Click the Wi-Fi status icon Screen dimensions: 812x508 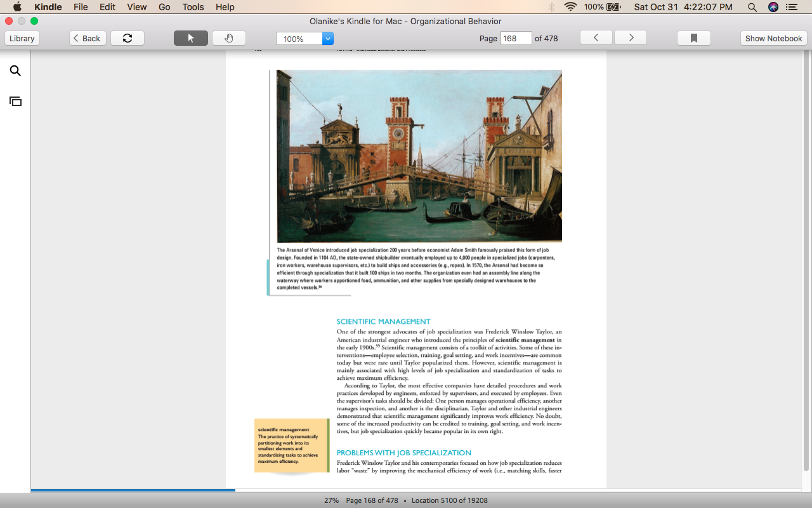[570, 7]
